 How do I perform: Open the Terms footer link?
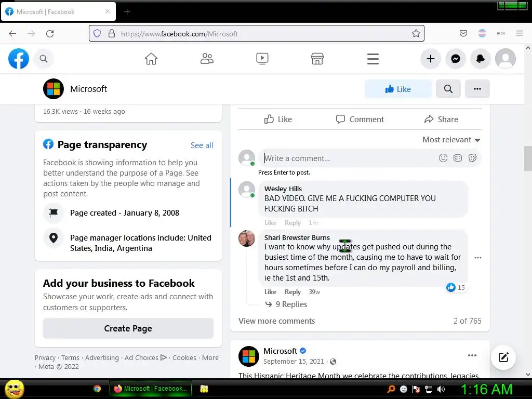70,357
